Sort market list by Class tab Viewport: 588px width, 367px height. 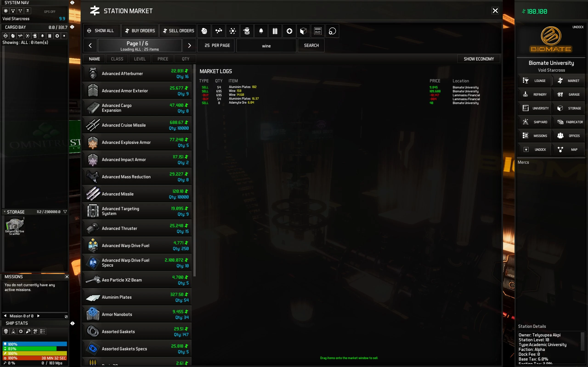pos(117,59)
